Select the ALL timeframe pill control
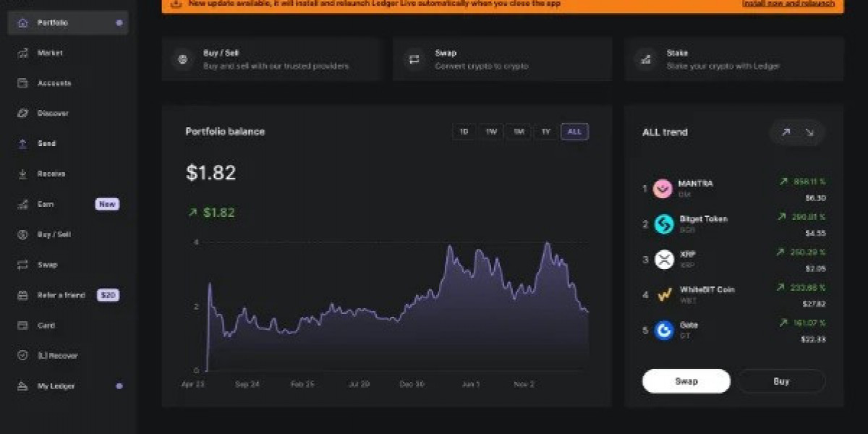Viewport: 868px width, 434px height. 574,132
